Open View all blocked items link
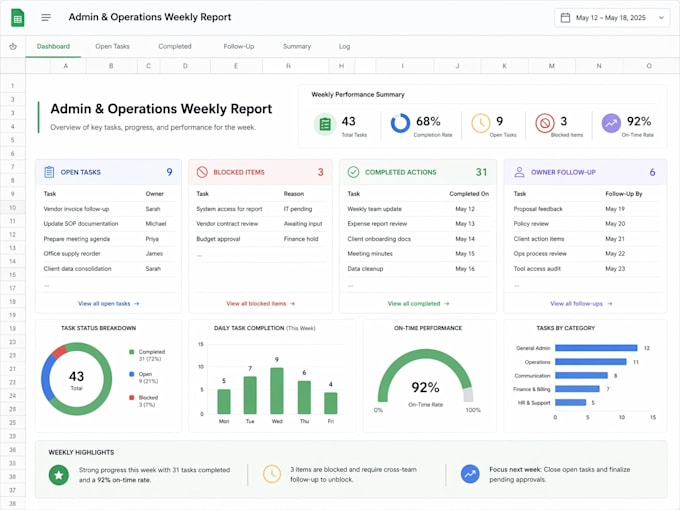 point(261,304)
